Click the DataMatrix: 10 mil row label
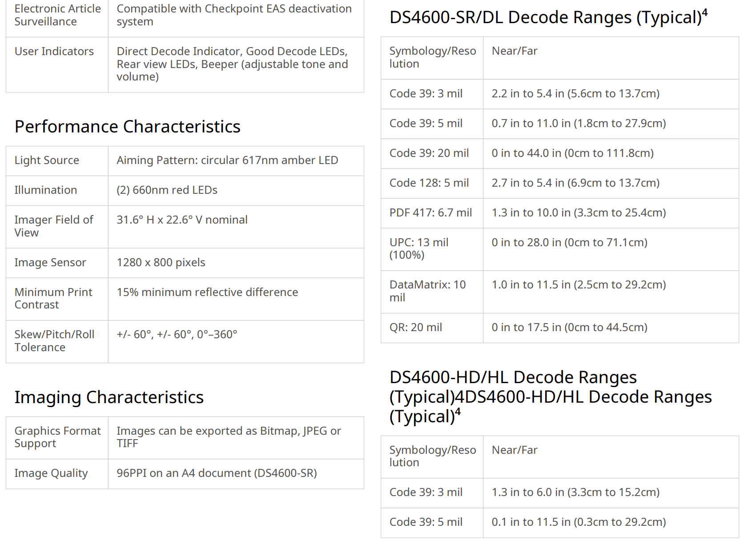The width and height of the screenshot is (748, 560). 427,291
